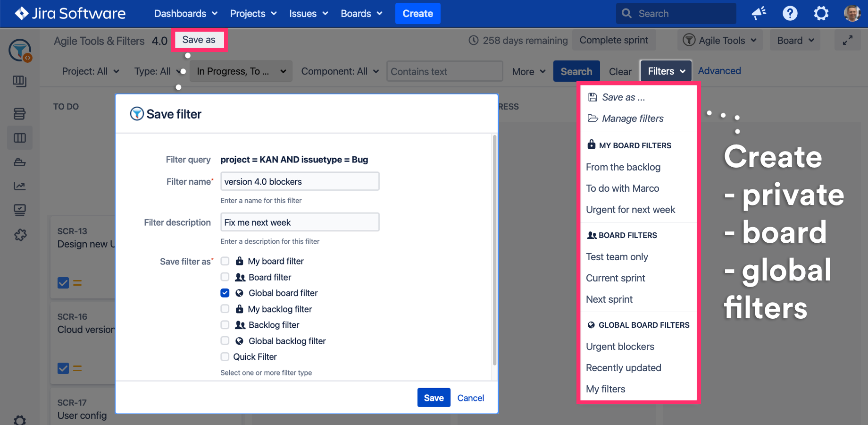
Task: Open the reports chart icon in the sidebar
Action: point(20,186)
